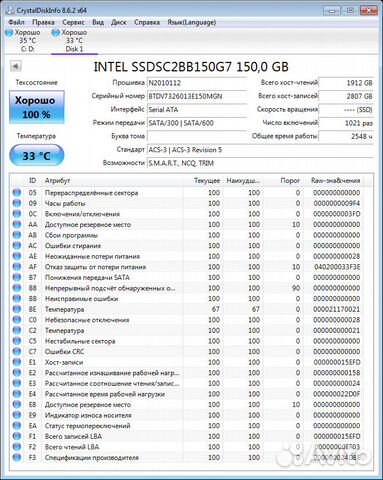
Task: Click the blue status icon for attribute BE
Action: (17, 309)
